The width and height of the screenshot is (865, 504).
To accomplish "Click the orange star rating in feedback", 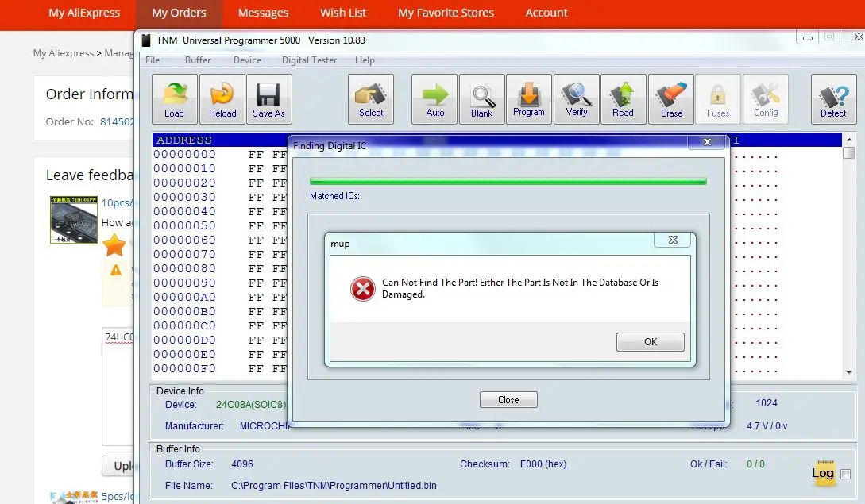I will (114, 245).
